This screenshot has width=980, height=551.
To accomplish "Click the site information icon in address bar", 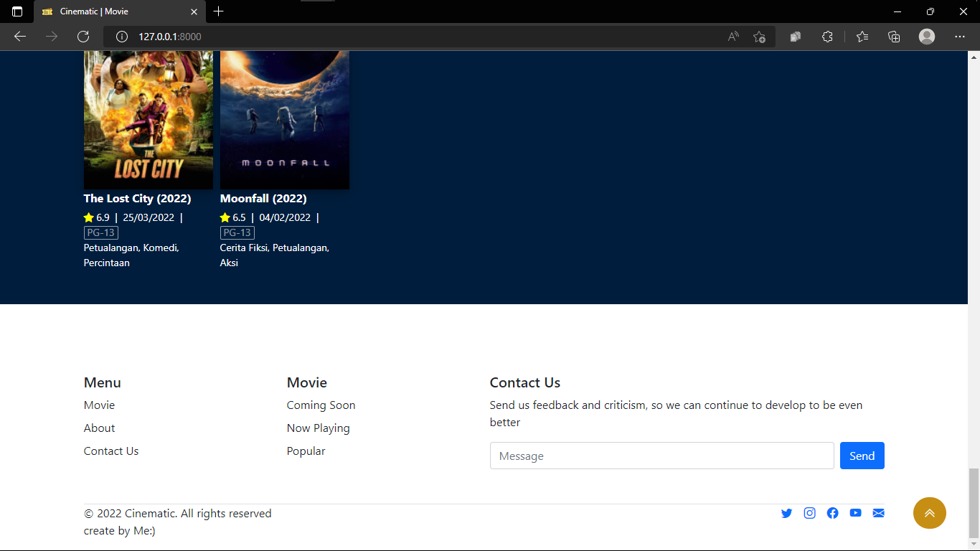I will [x=122, y=37].
